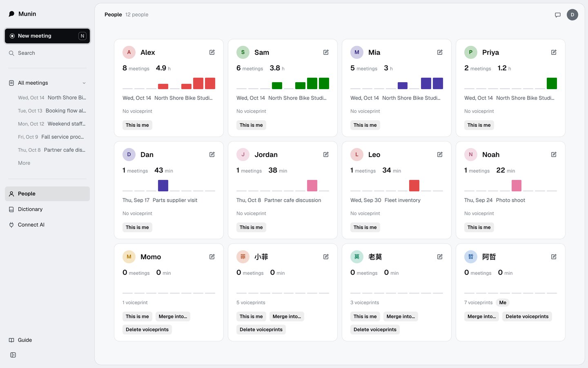
Task: Mark Alex as This is me
Action: [x=137, y=125]
